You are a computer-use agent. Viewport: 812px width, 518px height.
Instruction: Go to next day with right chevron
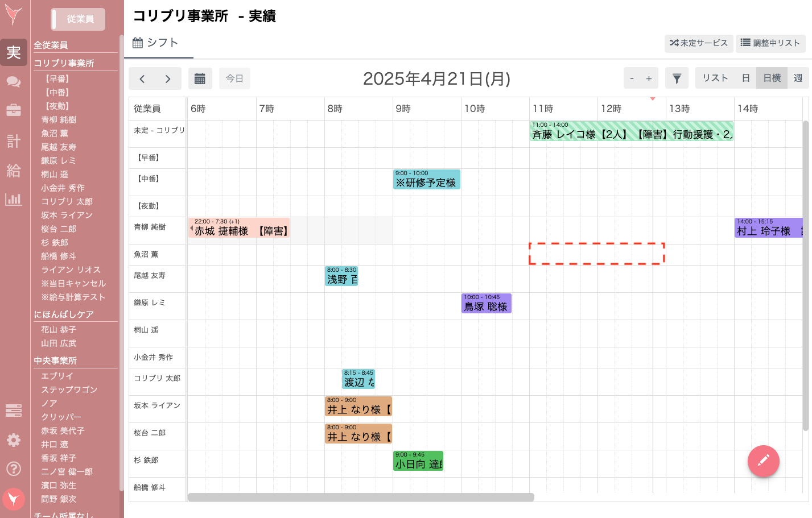(167, 78)
